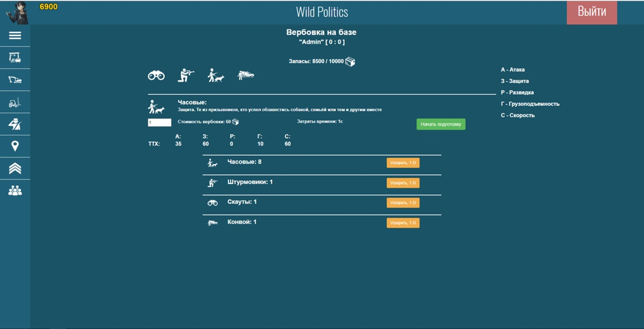Select the convoy truck unit icon
Image resolution: width=644 pixels, height=329 pixels.
coord(246,75)
